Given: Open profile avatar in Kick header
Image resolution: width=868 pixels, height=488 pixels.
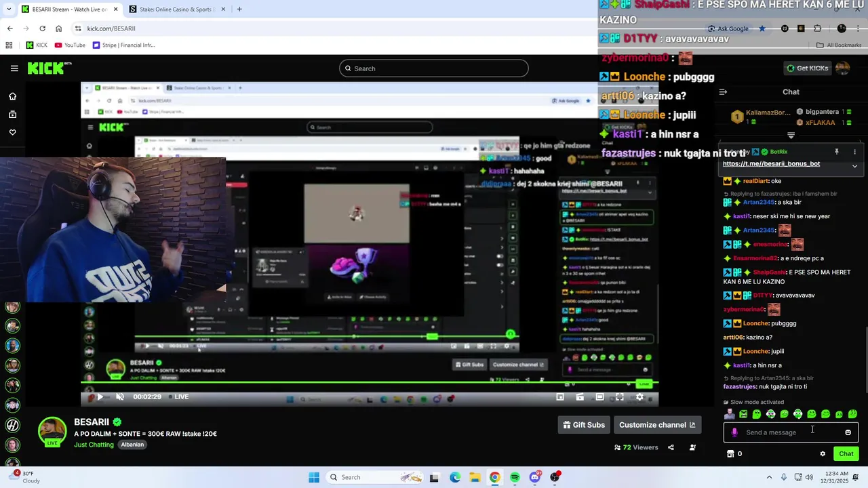Looking at the screenshot, I should tap(842, 68).
